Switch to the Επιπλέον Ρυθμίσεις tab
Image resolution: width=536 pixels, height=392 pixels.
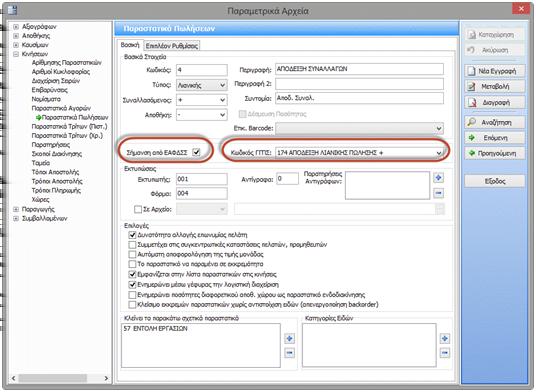(x=172, y=46)
